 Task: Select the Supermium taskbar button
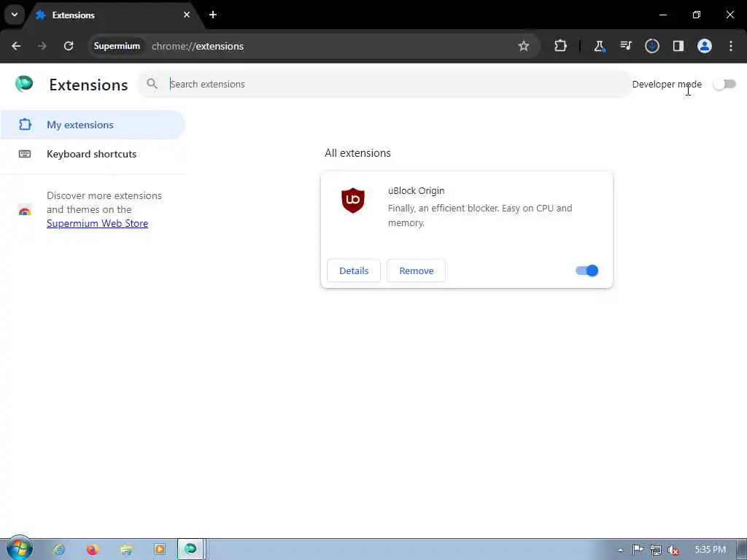click(191, 549)
